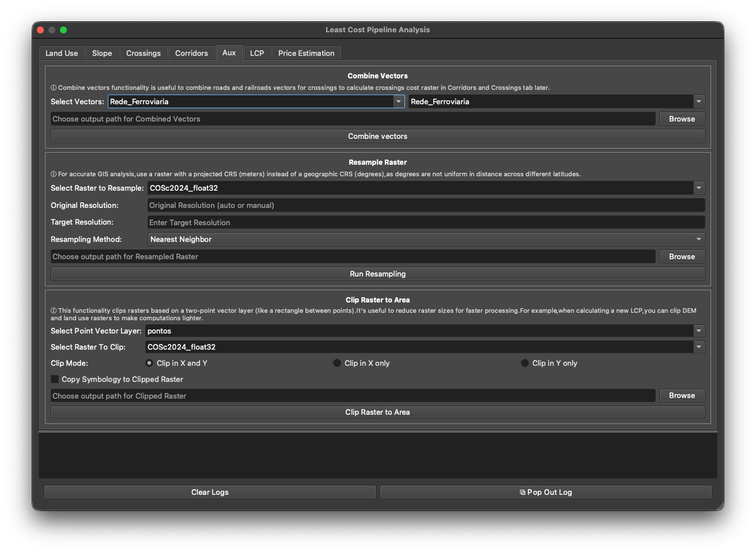
Task: Click the Original Resolution input field
Action: click(426, 205)
